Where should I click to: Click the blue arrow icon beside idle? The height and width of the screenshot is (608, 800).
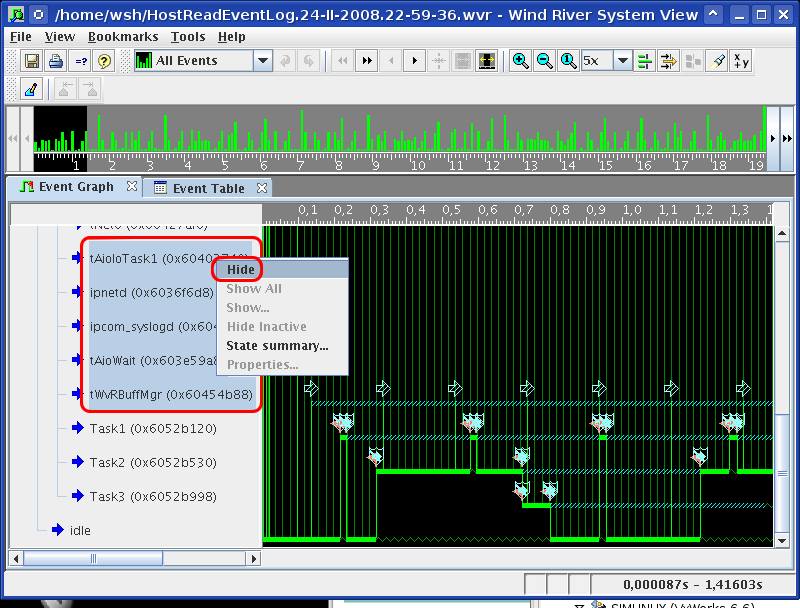[x=58, y=530]
